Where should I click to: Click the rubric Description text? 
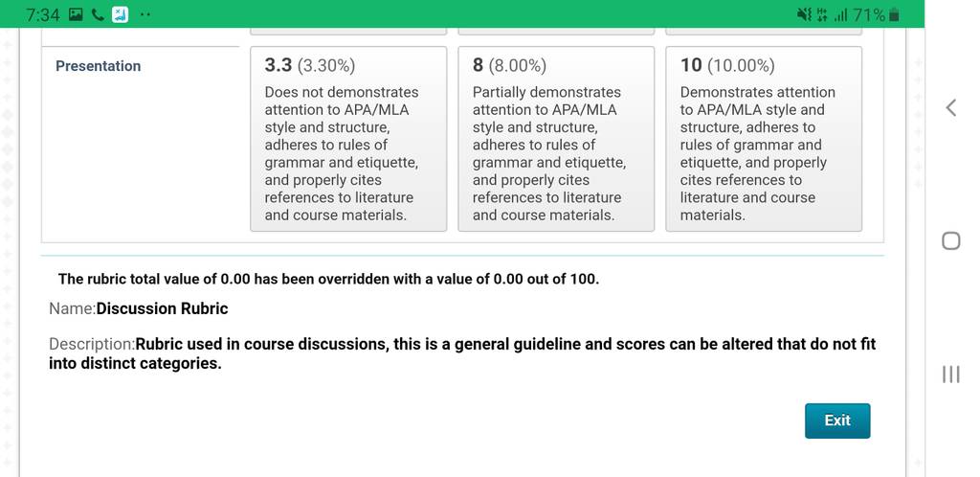462,353
